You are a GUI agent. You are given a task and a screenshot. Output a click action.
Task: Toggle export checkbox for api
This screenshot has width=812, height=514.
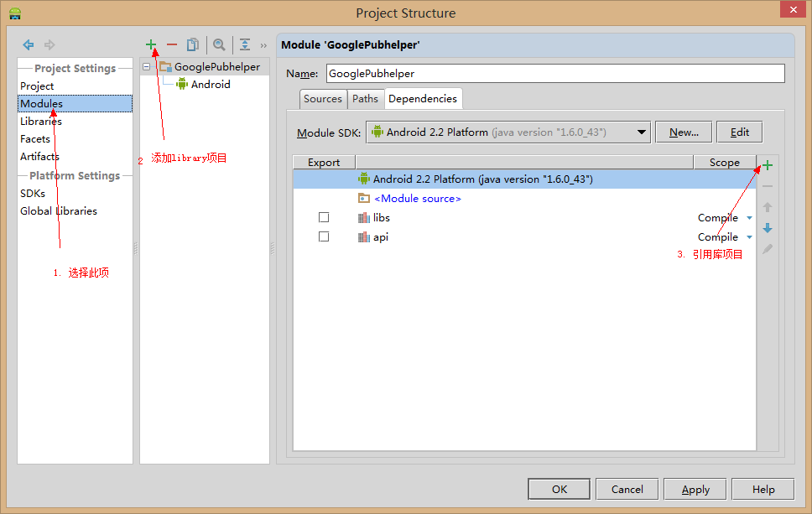click(324, 236)
